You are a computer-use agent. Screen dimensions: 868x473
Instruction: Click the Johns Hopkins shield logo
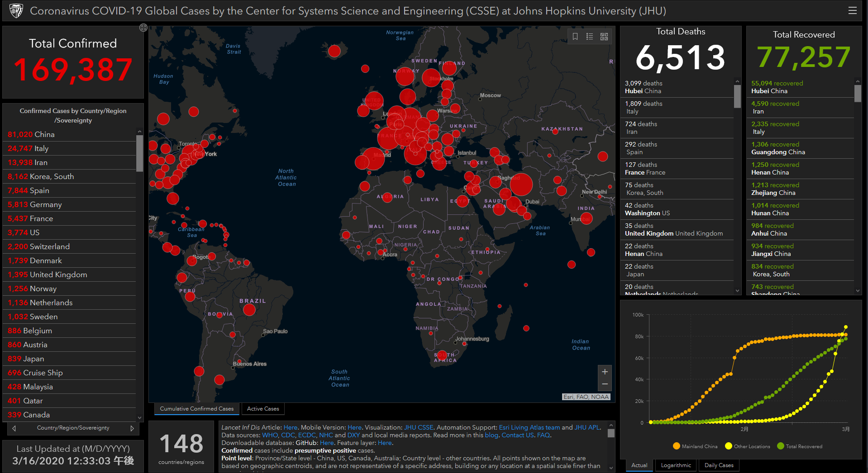(x=16, y=10)
